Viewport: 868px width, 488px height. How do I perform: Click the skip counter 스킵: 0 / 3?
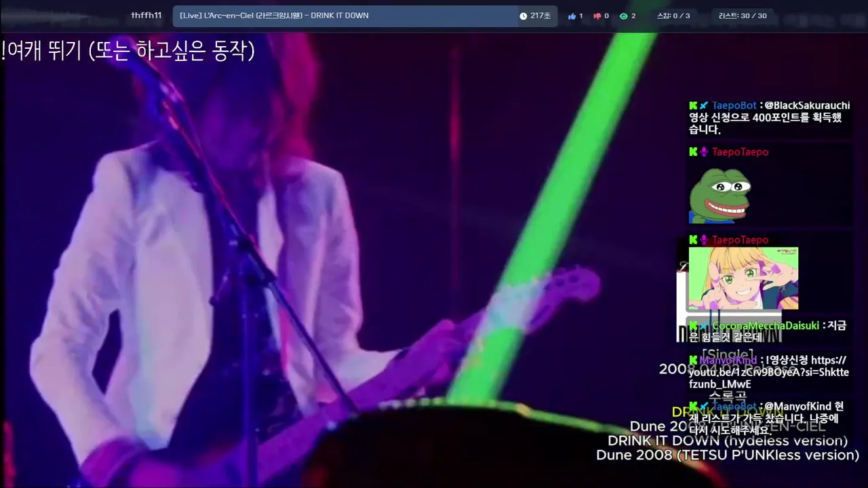673,16
